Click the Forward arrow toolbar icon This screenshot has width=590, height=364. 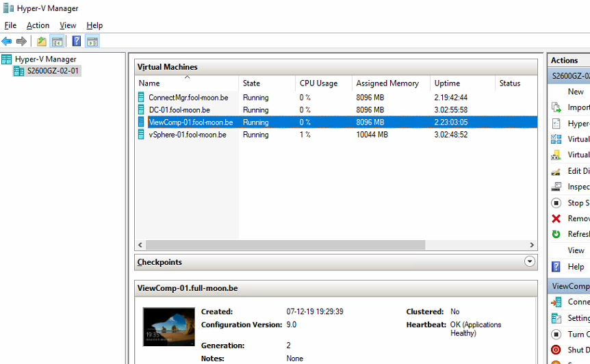(21, 41)
